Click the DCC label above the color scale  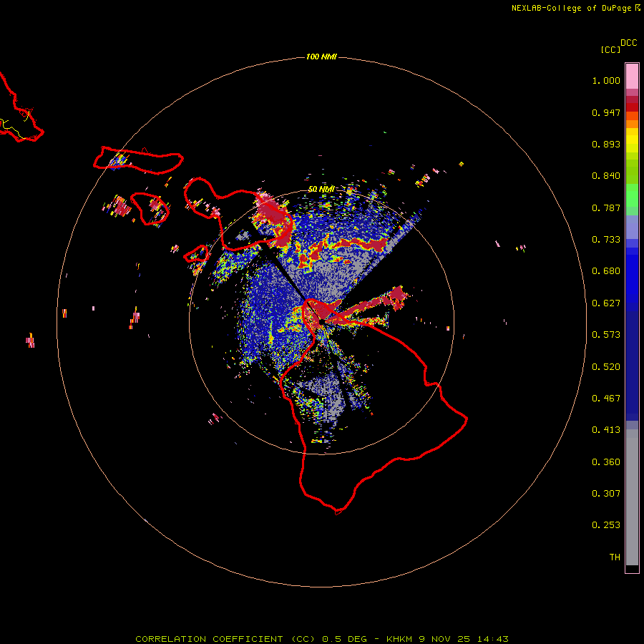click(629, 43)
